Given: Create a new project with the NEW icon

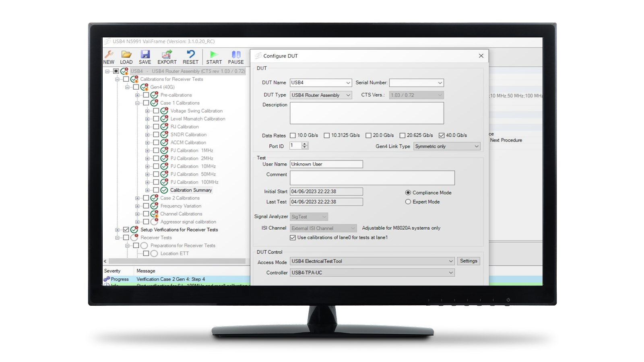Looking at the screenshot, I should (109, 56).
